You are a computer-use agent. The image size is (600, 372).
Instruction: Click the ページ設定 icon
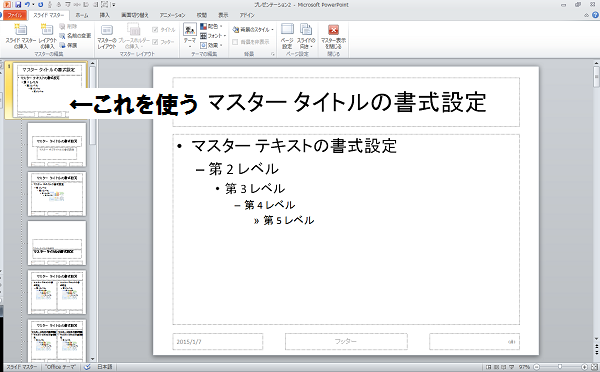287,36
